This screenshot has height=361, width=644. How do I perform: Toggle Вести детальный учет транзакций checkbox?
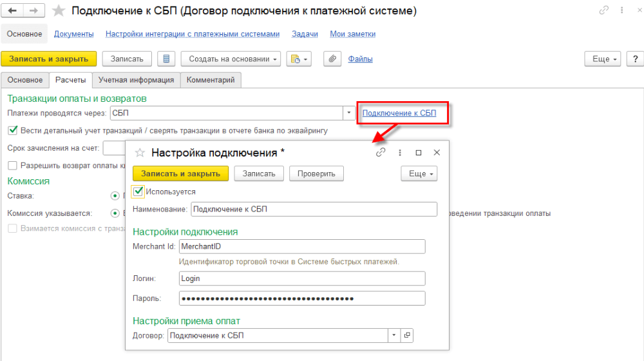pos(13,130)
